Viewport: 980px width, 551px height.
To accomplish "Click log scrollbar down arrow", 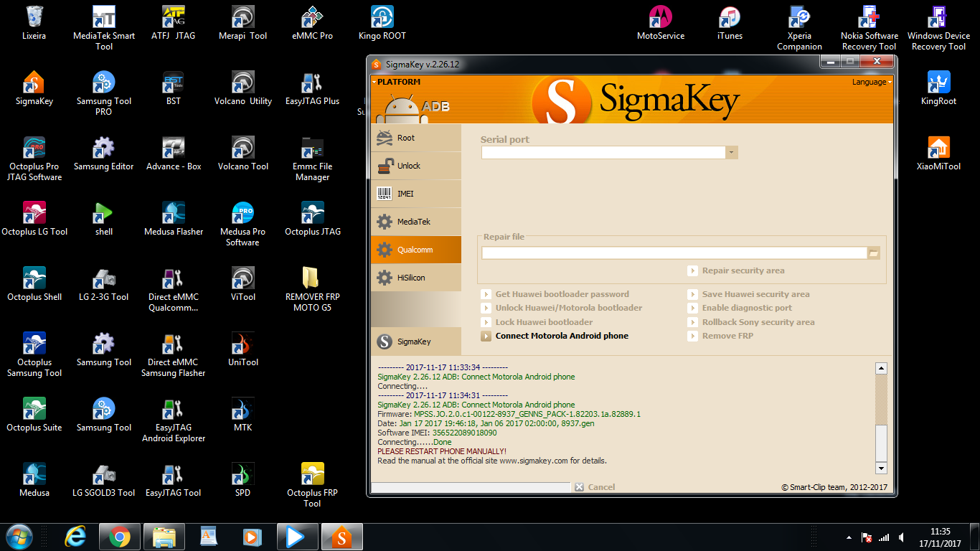I will click(881, 468).
